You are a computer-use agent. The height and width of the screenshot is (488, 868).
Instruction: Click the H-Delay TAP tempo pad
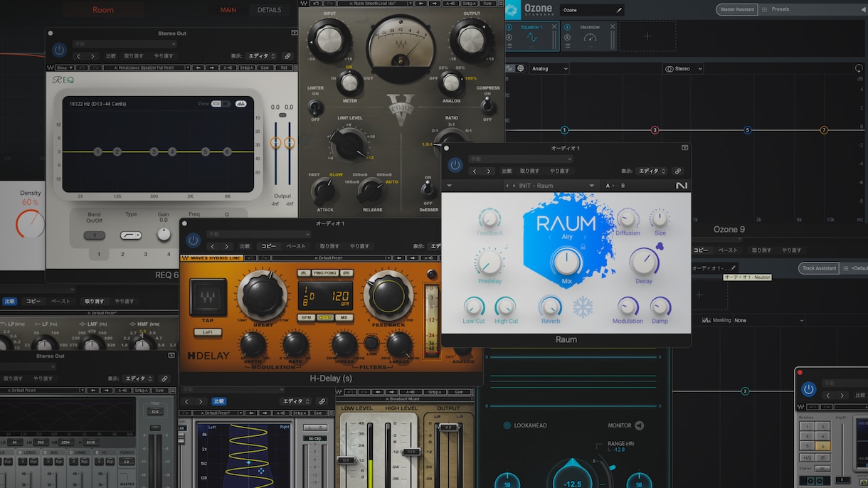click(x=208, y=297)
